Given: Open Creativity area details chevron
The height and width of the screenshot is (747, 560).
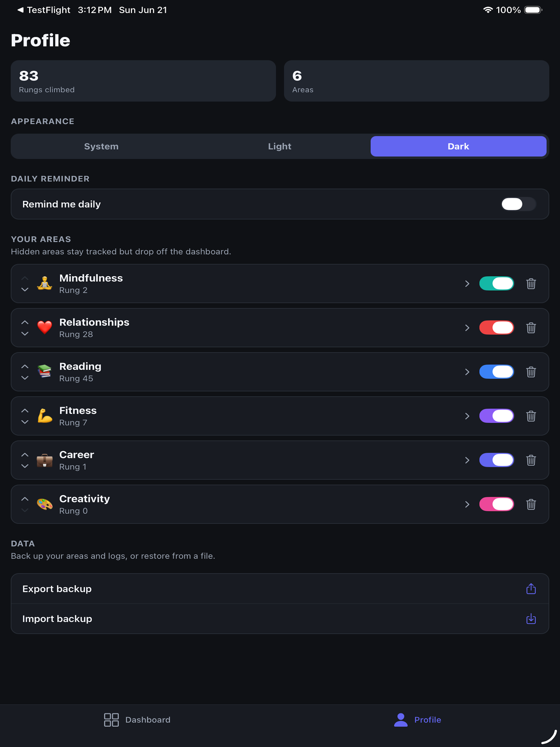Looking at the screenshot, I should 467,504.
